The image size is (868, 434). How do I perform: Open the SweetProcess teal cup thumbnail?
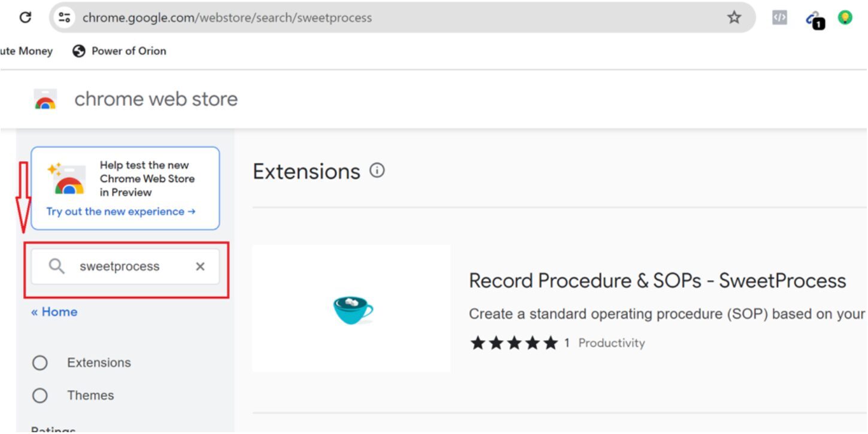click(x=351, y=308)
